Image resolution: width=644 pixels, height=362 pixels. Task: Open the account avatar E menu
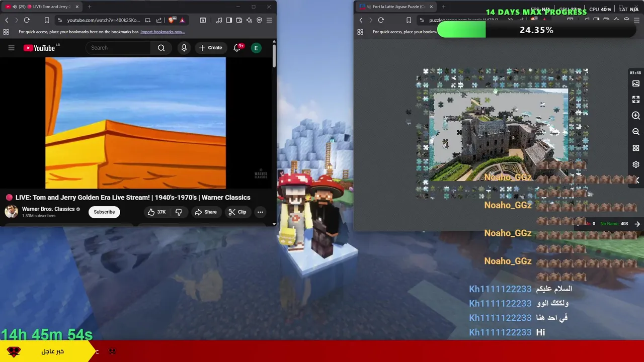tap(256, 48)
